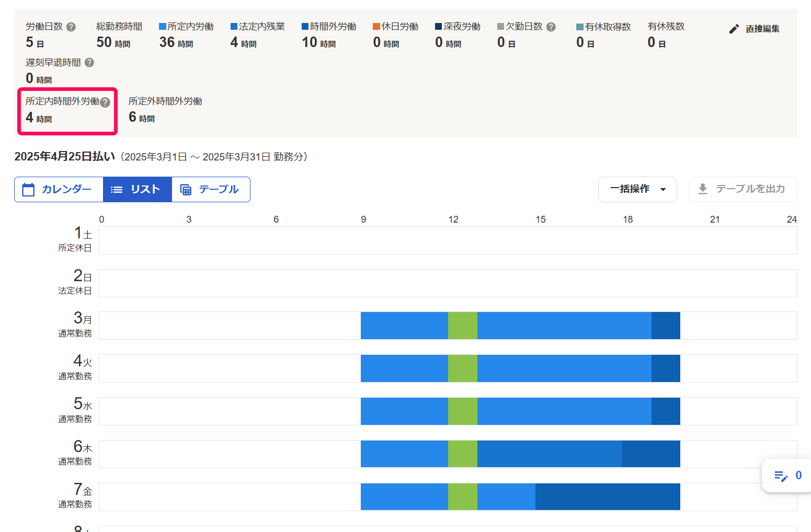Select the 7金 通常勤務 day label
This screenshot has height=532, width=811.
point(75,496)
